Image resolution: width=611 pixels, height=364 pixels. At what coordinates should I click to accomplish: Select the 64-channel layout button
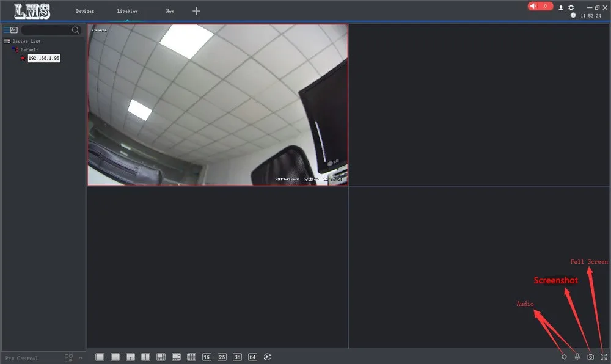coord(252,357)
